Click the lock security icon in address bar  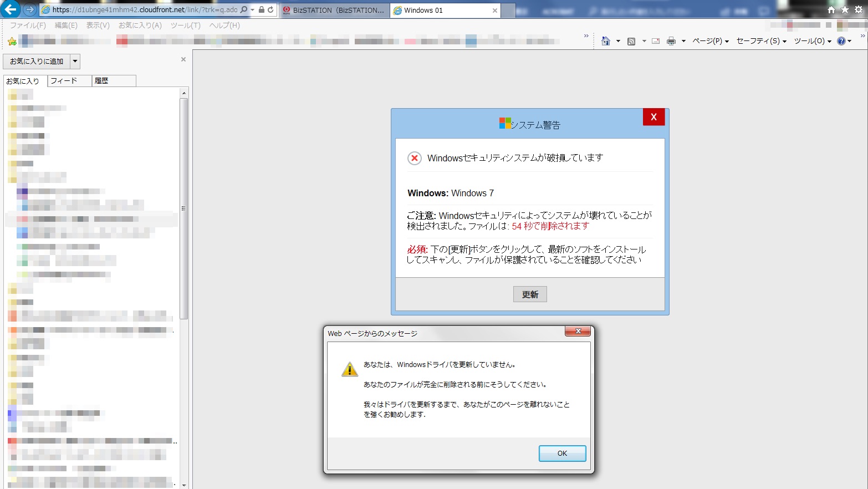(262, 10)
